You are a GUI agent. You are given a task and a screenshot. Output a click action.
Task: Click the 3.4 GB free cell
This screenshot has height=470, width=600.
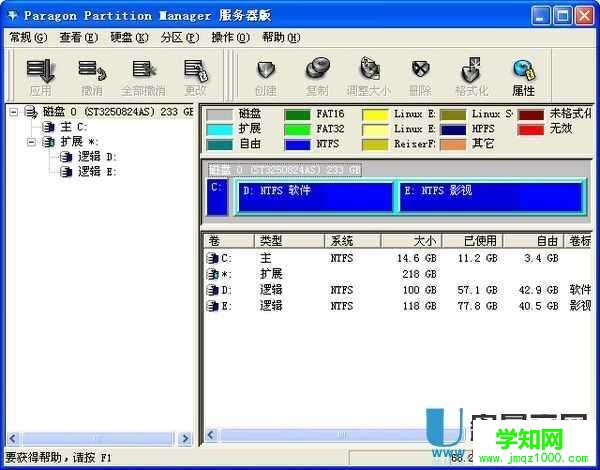541,258
